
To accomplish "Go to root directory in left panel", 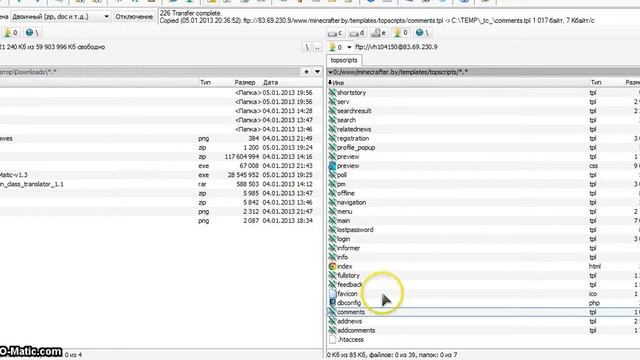I will tap(307, 47).
